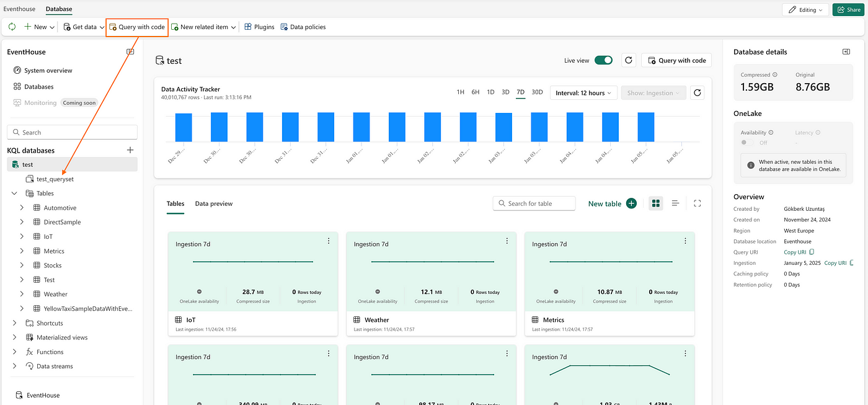Select the Test table in the tree
The height and width of the screenshot is (405, 868).
(49, 280)
